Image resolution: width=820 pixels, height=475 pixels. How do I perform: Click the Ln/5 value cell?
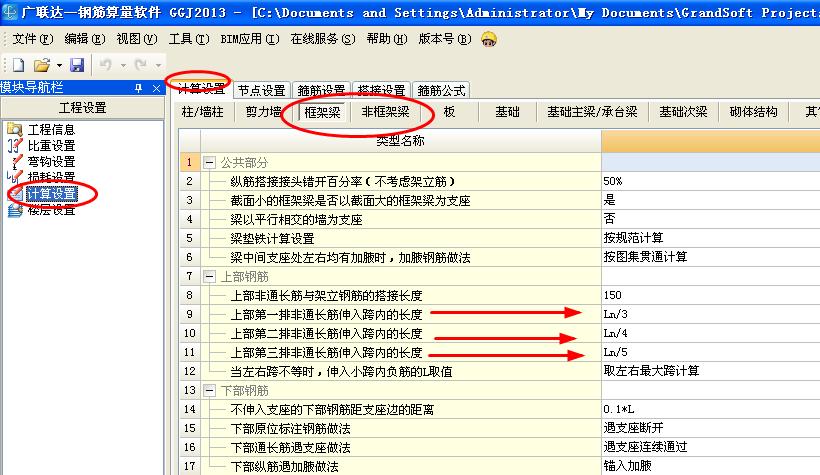[710, 352]
